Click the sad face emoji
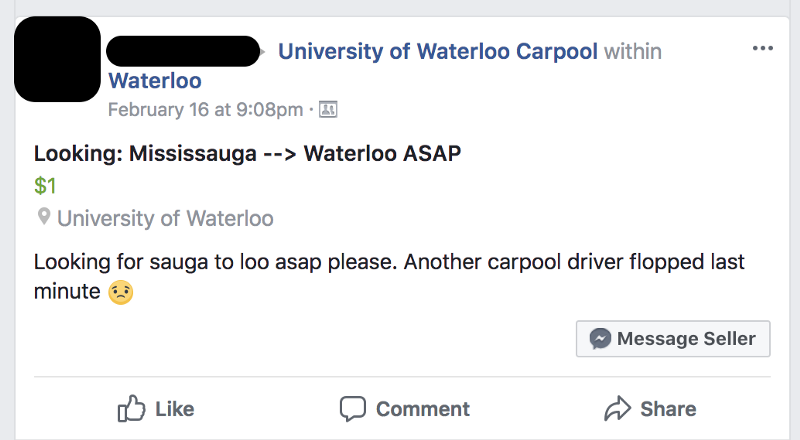This screenshot has width=800, height=440. coord(121,292)
